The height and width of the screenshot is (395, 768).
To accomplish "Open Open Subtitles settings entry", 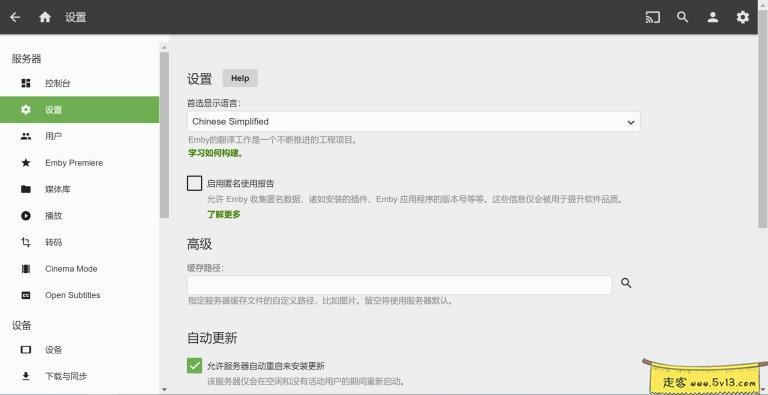I will point(79,295).
